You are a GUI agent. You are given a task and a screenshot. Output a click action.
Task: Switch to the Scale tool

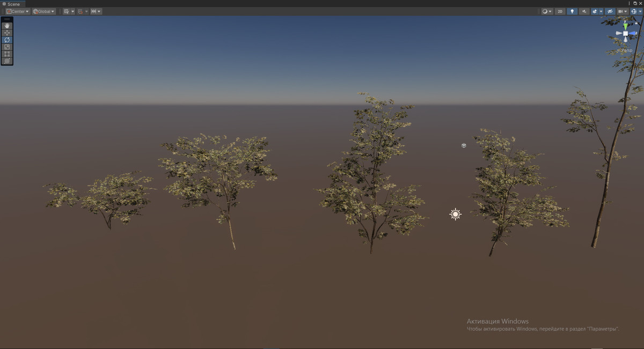point(6,47)
